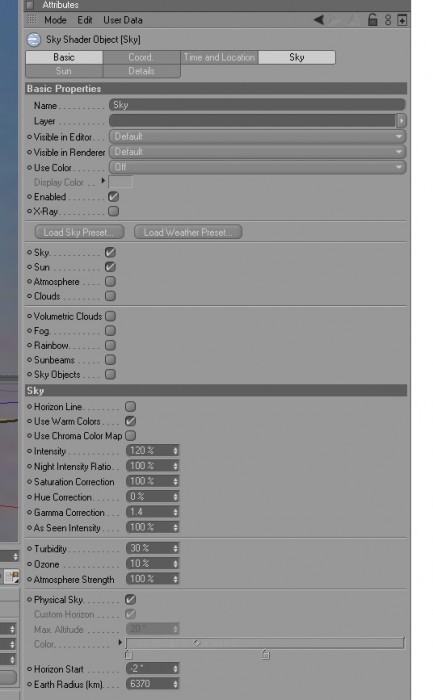Expand the Display Color triangle

tap(103, 181)
